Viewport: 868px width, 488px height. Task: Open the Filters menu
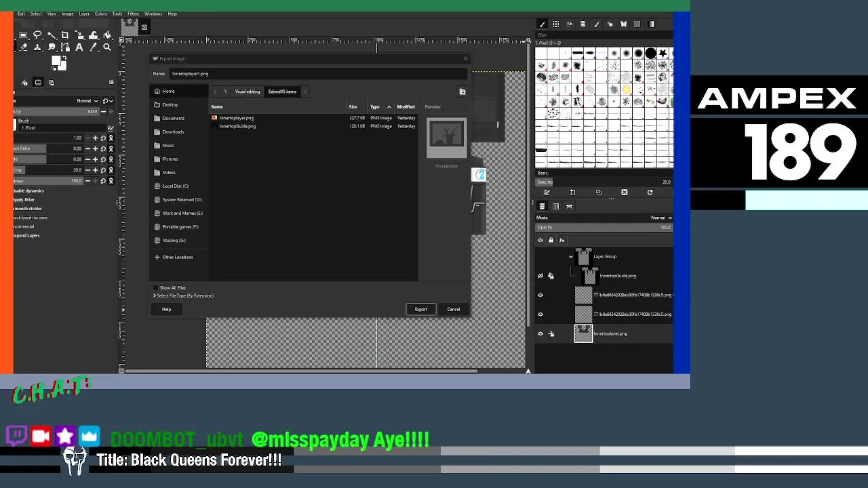pos(134,14)
